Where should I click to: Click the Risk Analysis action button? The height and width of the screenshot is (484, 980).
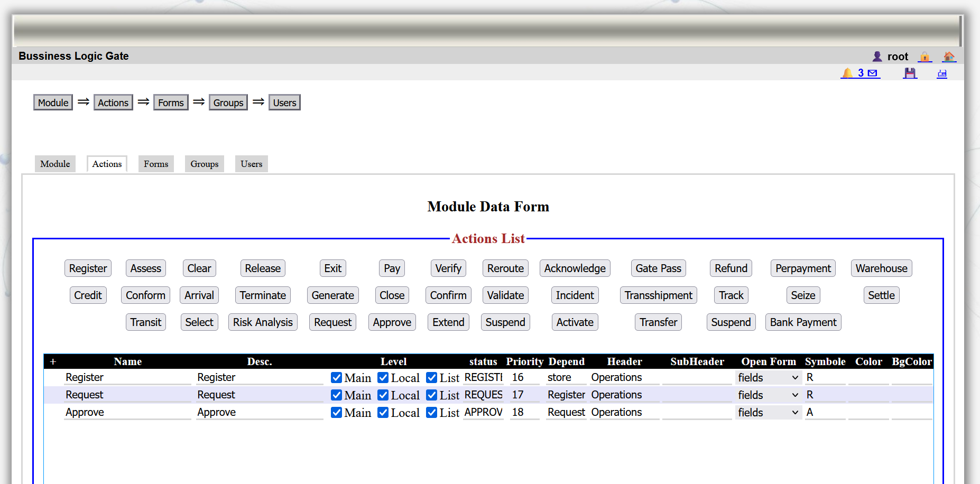point(263,322)
